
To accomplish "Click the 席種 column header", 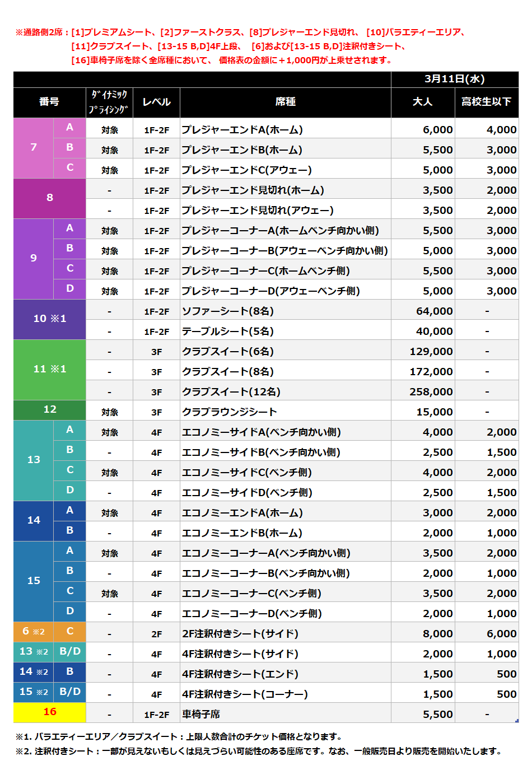I will click(285, 102).
